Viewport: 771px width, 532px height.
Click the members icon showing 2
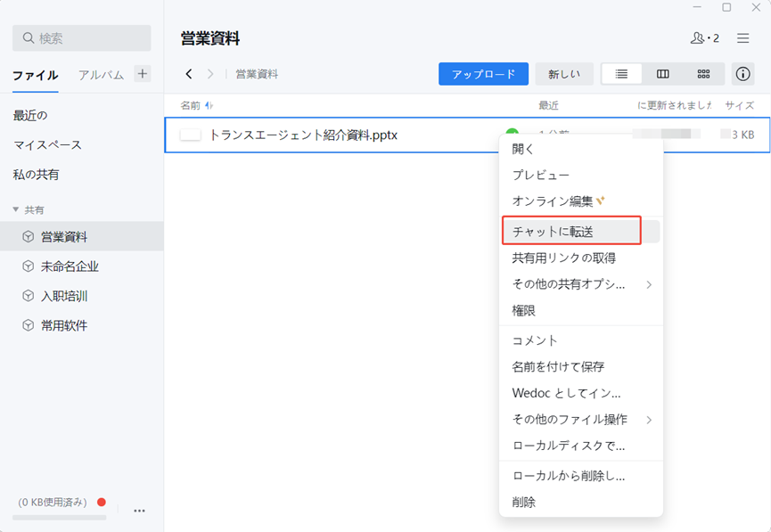pos(704,38)
